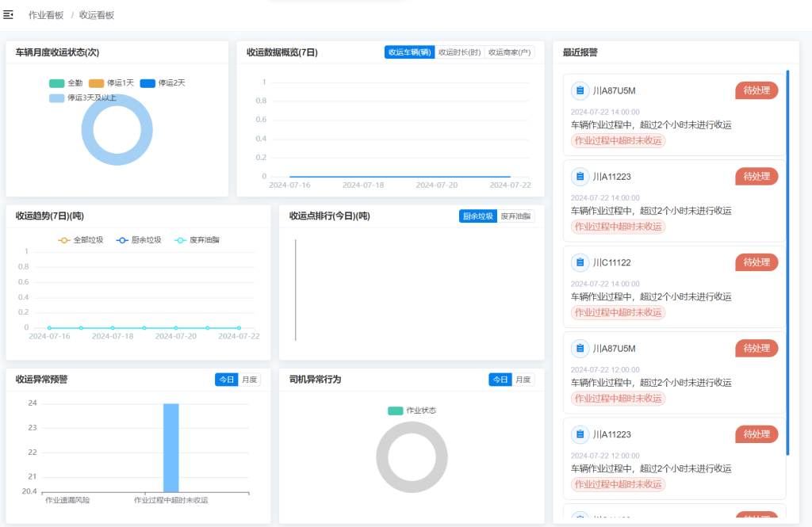This screenshot has width=812, height=527.
Task: Toggle 停运3天及以上 legend entry
Action: (82, 97)
